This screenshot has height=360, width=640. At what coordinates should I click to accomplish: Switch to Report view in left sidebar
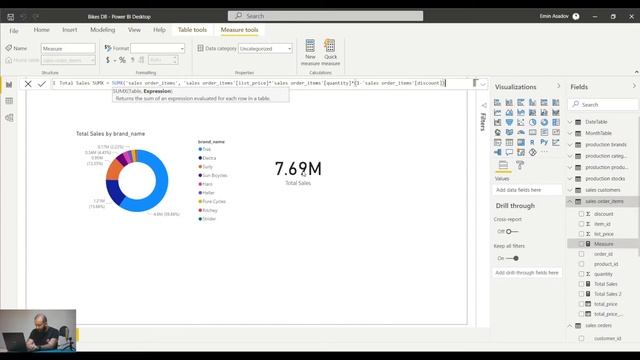click(9, 84)
